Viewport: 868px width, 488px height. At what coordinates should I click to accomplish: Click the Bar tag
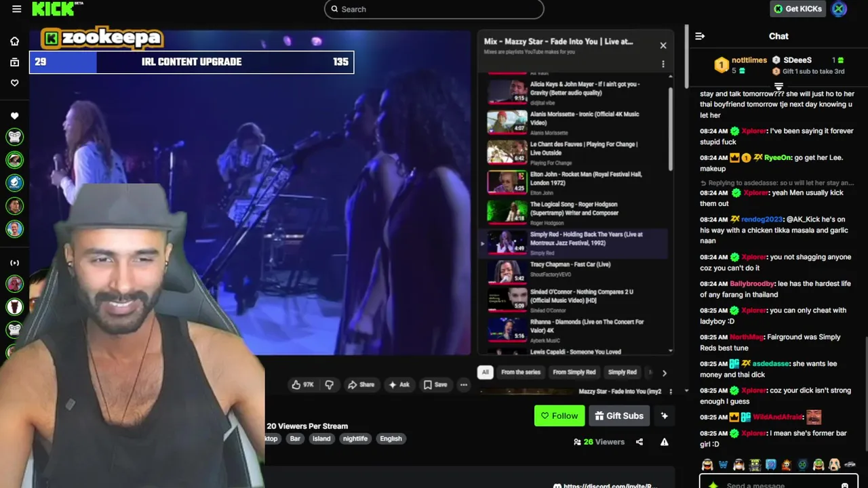(295, 439)
